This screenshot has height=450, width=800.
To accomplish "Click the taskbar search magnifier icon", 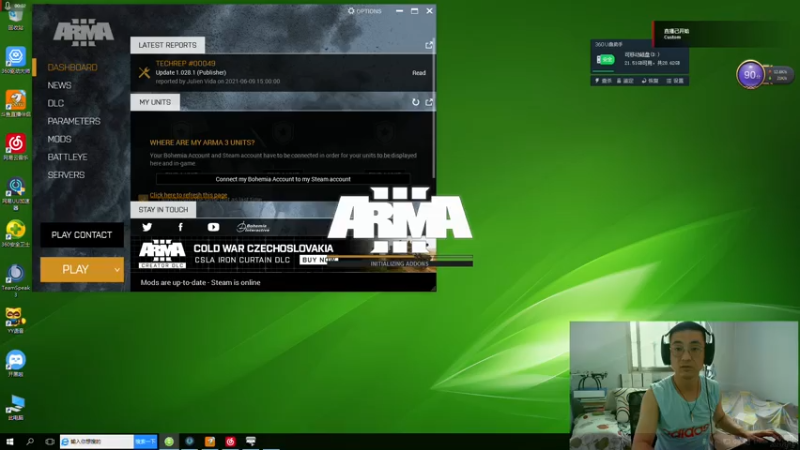I will [x=30, y=441].
